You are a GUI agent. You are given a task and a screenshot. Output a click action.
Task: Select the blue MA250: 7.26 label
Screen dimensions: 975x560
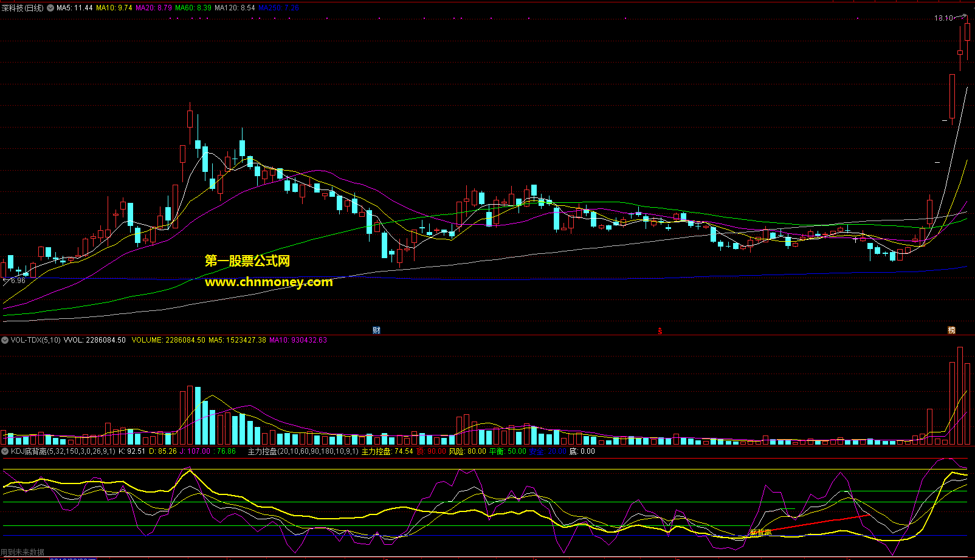coord(278,8)
